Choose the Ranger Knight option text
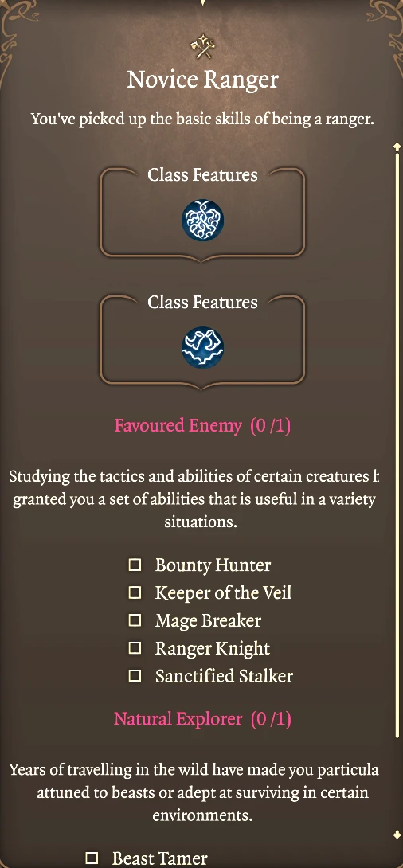 (213, 648)
